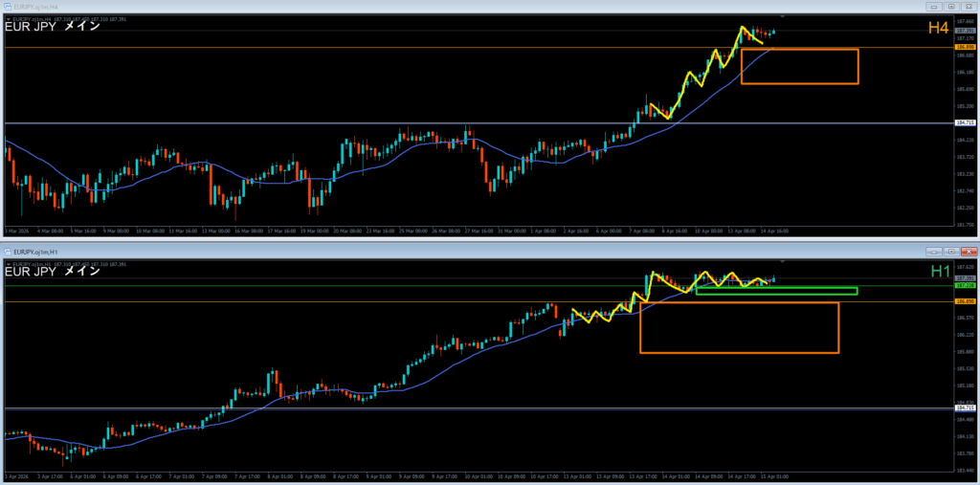The height and width of the screenshot is (485, 980).
Task: Click the orange 186.898 price label on H4
Action: pyautogui.click(x=964, y=47)
